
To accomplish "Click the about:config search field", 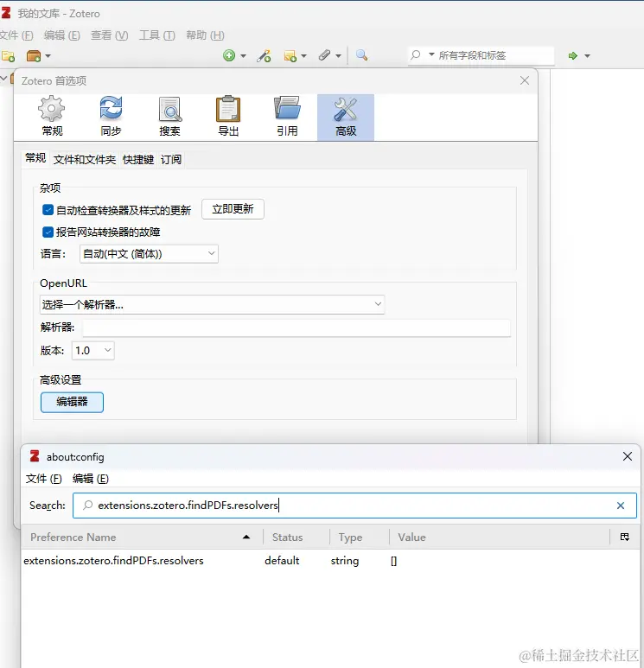I will pyautogui.click(x=354, y=506).
